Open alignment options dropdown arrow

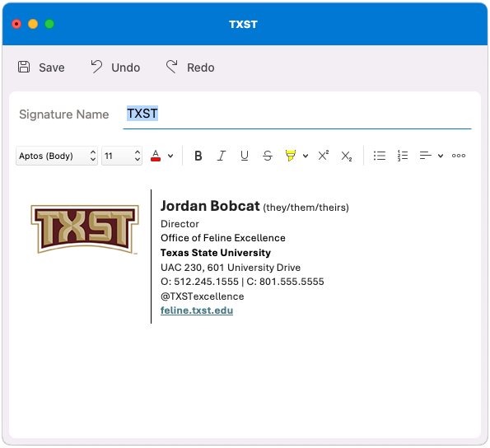tap(441, 156)
